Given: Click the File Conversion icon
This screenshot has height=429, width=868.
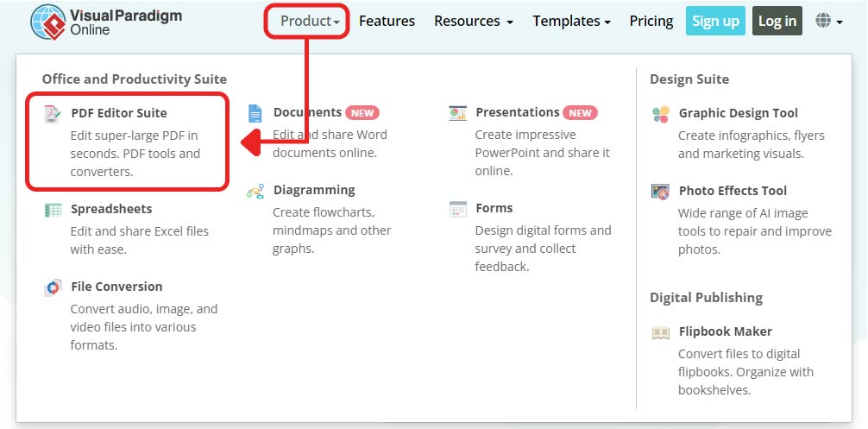Looking at the screenshot, I should (x=53, y=287).
